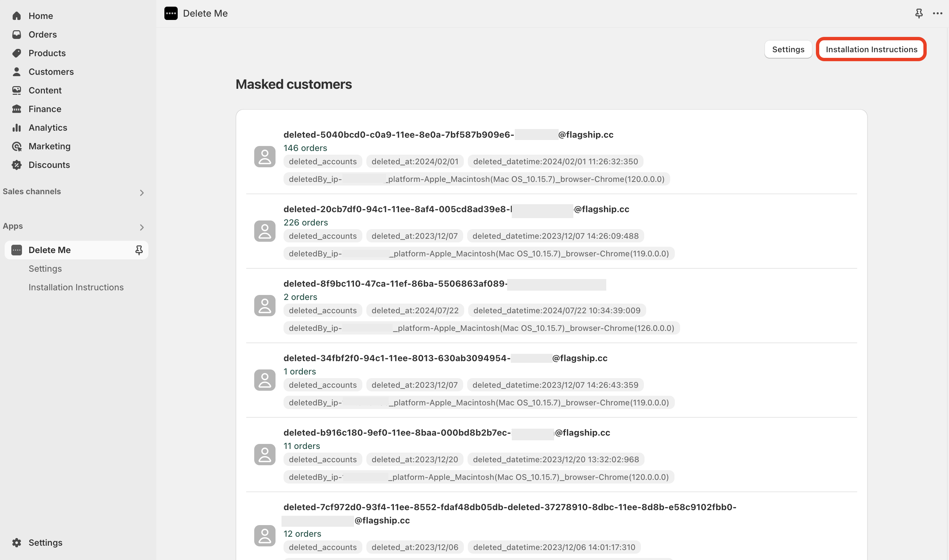Click tag deleted_at:2024/02/01
Image resolution: width=949 pixels, height=560 pixels.
(415, 162)
